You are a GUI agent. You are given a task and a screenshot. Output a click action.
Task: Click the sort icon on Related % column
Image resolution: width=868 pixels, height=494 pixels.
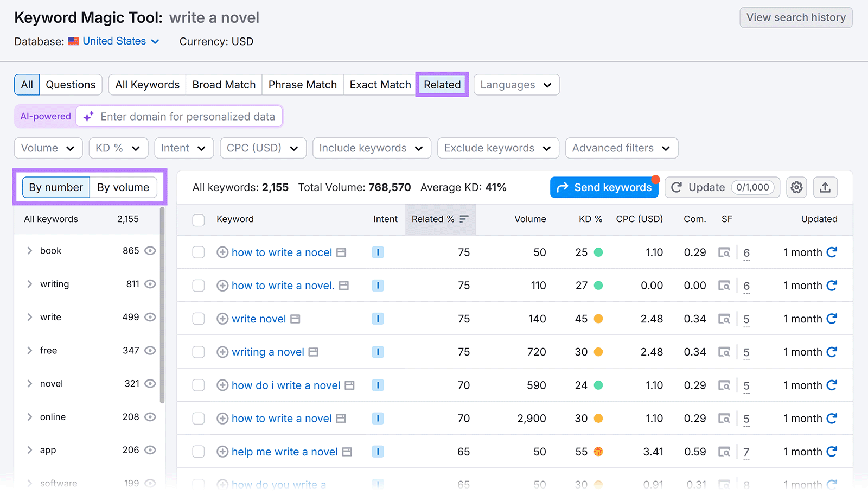click(464, 219)
